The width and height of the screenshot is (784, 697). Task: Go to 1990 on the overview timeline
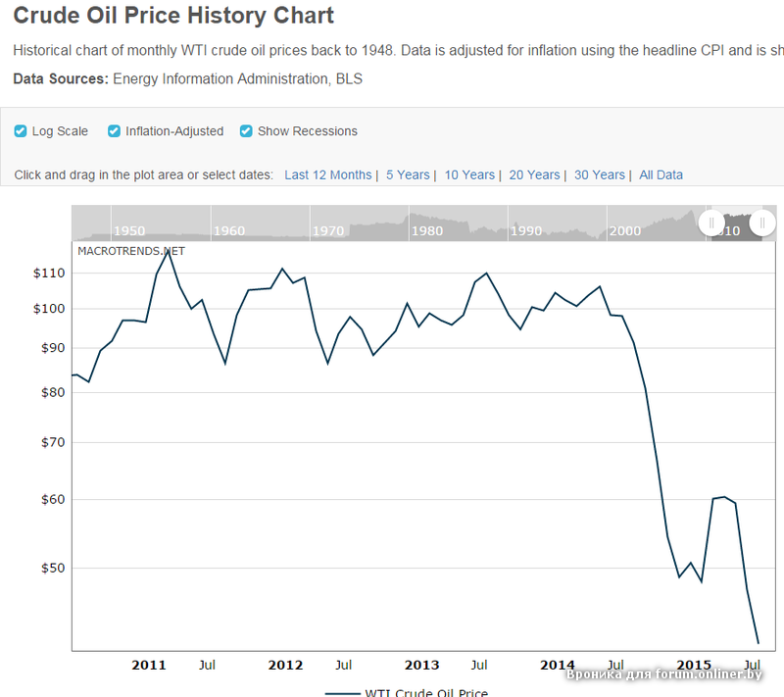pos(526,231)
